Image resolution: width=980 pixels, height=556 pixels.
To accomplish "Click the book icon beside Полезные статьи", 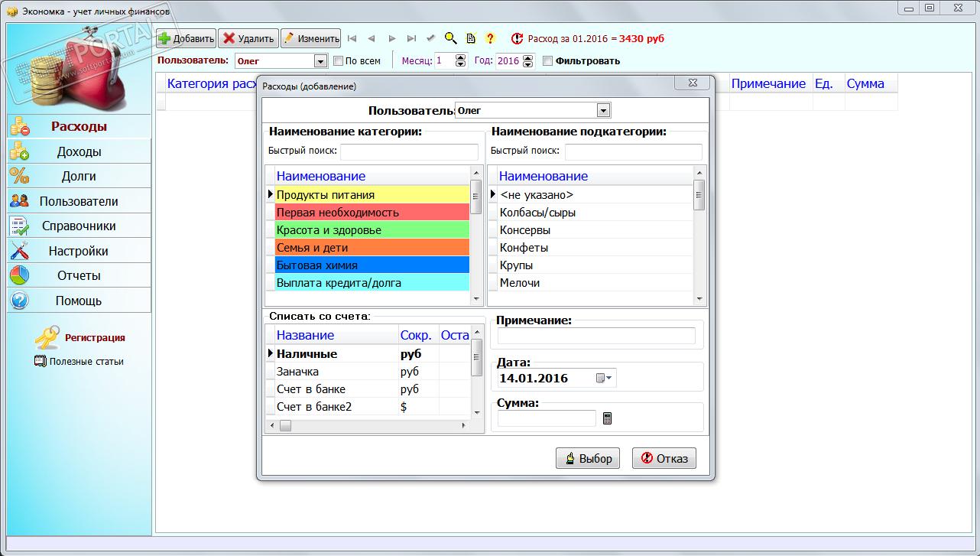I will point(41,361).
